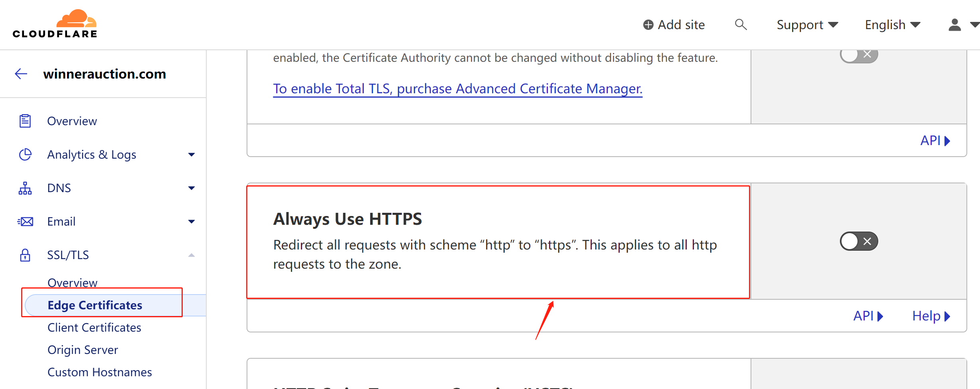
Task: Enable the Always Use HTTPS toggle
Action: pos(859,241)
